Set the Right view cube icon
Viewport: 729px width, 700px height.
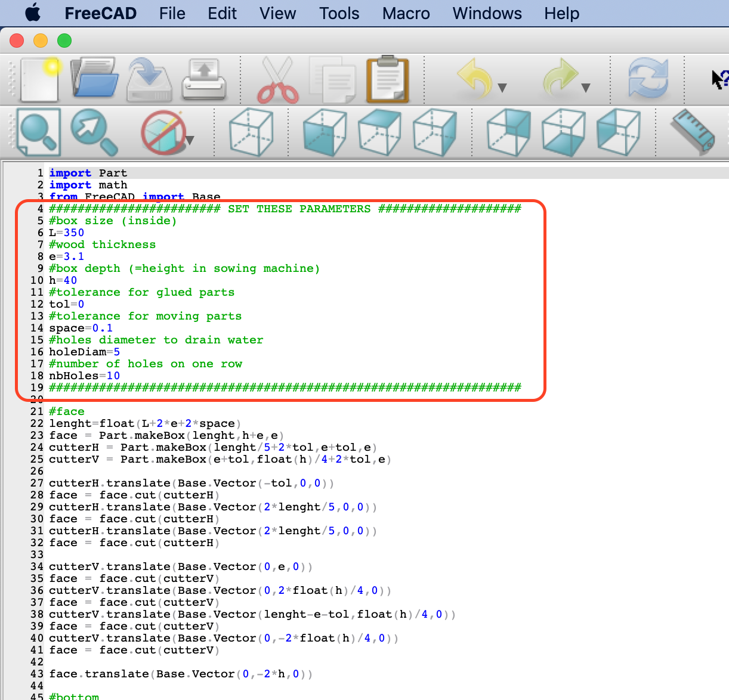tap(434, 132)
